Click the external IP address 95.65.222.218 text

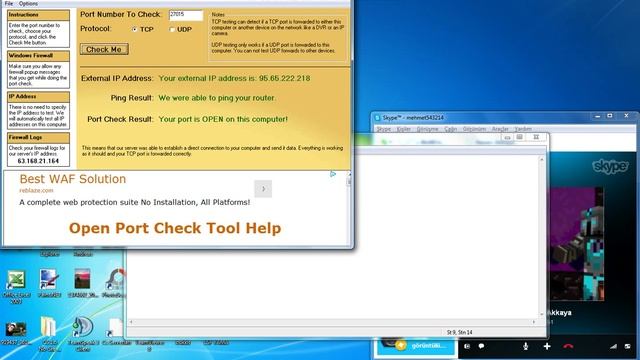[284, 78]
